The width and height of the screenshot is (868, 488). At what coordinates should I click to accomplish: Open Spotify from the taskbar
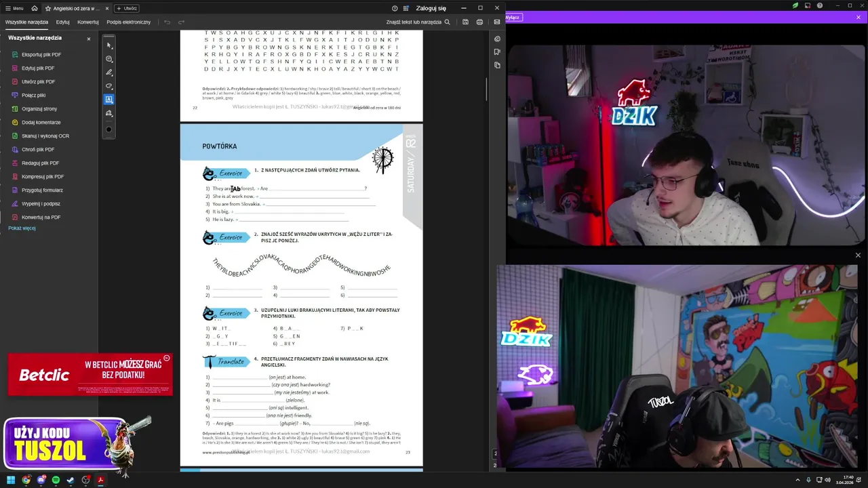pos(56,480)
